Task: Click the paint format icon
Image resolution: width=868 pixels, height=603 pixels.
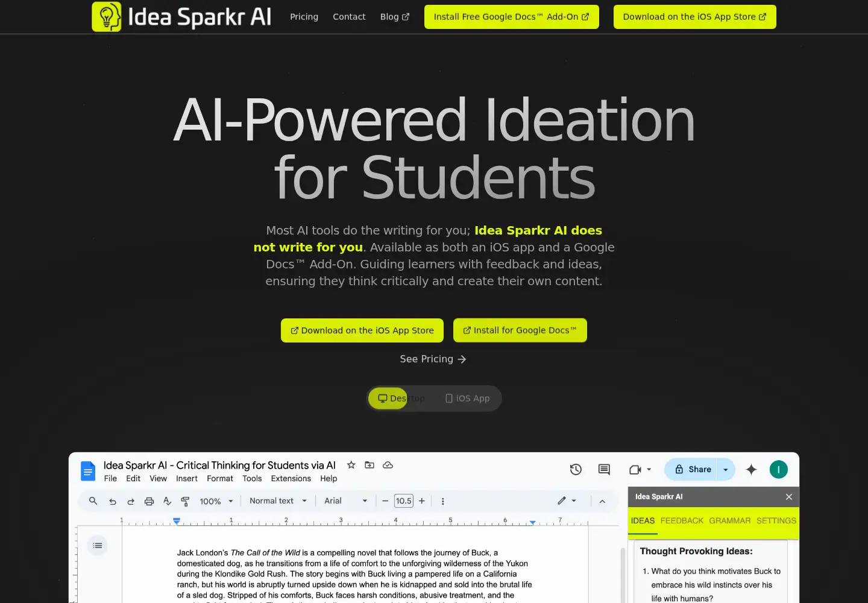Action: coord(186,501)
